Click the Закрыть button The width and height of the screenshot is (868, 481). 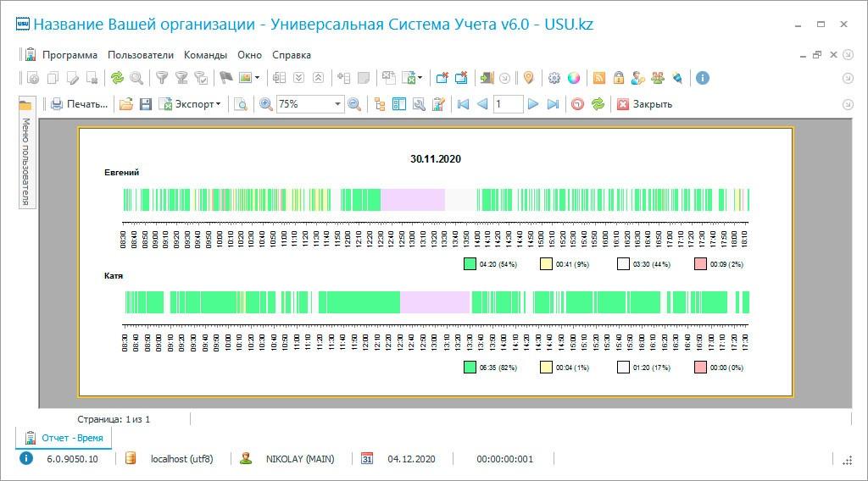click(x=644, y=104)
